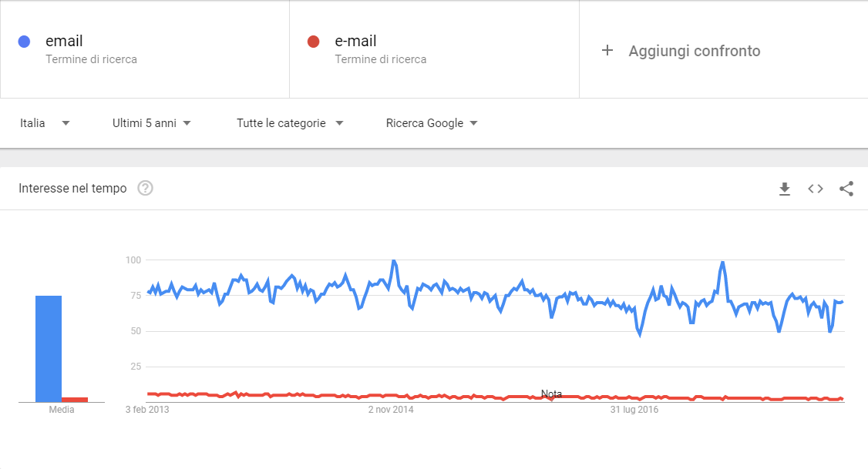Open help for Interesse nel tempo
Viewport: 868px width, 469px height.
pyautogui.click(x=145, y=188)
